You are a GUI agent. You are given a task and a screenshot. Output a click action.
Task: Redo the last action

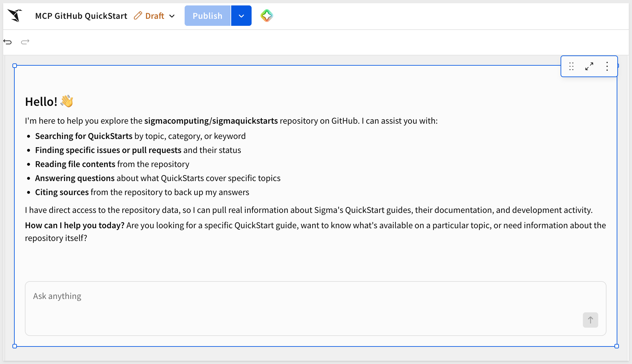[x=25, y=42]
